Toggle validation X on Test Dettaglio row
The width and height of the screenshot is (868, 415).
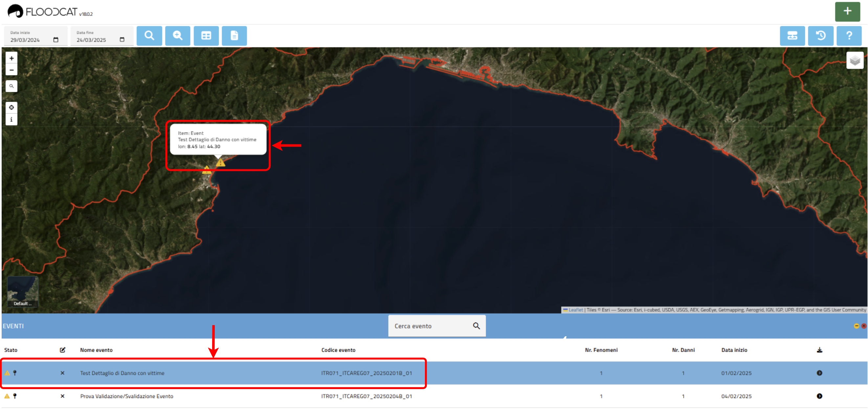[x=62, y=373]
